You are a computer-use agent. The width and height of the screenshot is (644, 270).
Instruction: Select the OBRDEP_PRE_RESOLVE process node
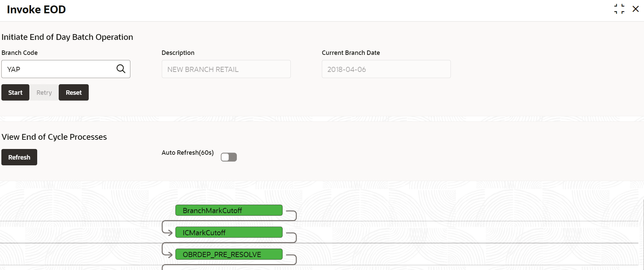click(x=229, y=254)
